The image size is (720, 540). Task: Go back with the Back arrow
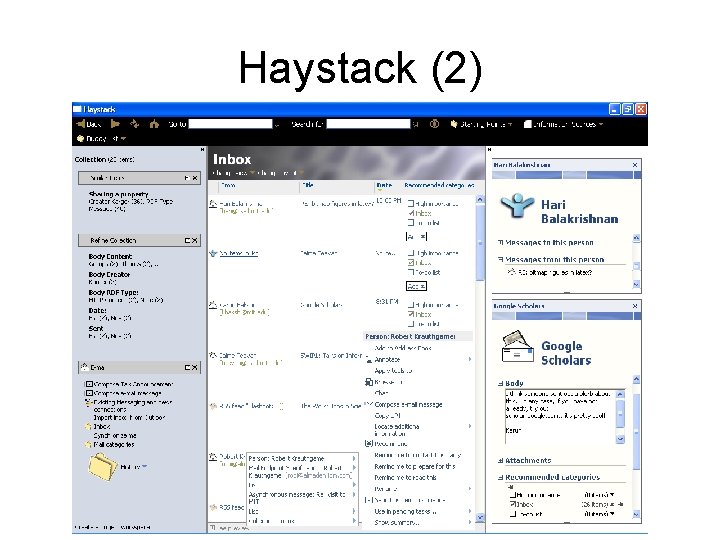click(88, 124)
